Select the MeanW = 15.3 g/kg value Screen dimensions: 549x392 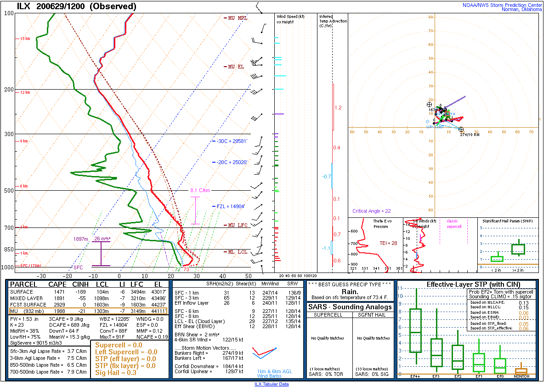click(69, 337)
